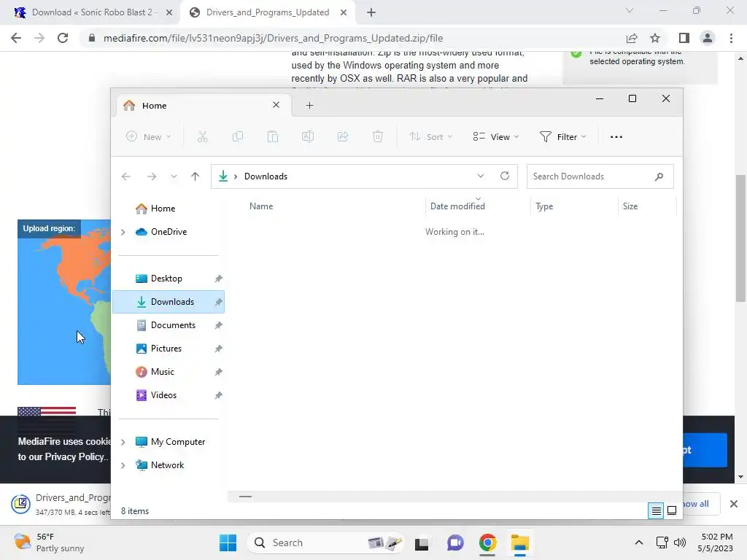747x560 pixels.
Task: Select Downloads in the navigation pane
Action: [169, 302]
